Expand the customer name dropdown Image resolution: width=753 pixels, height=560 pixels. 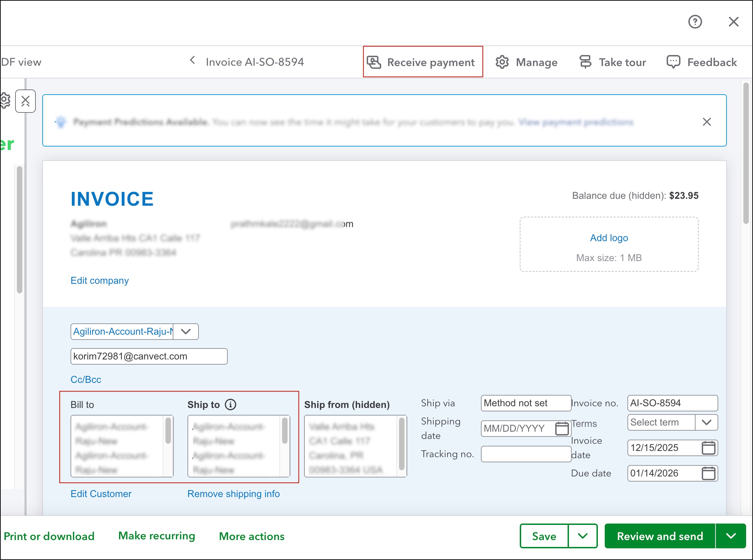click(186, 332)
